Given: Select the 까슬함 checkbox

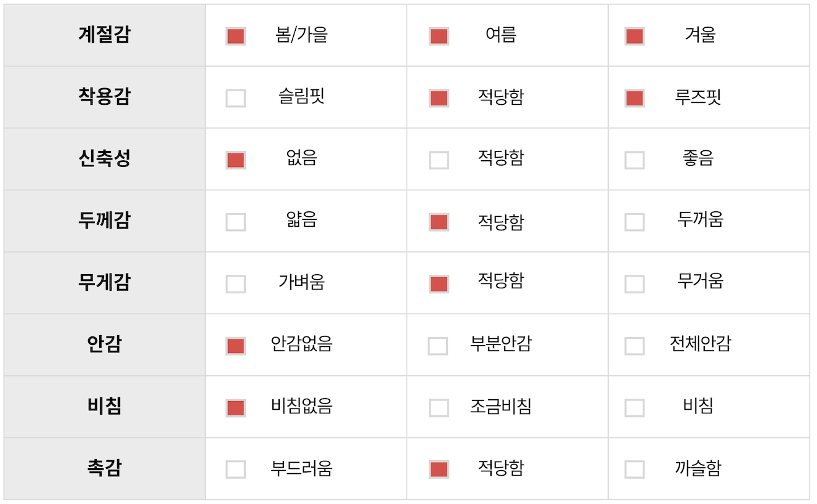Looking at the screenshot, I should point(634,469).
